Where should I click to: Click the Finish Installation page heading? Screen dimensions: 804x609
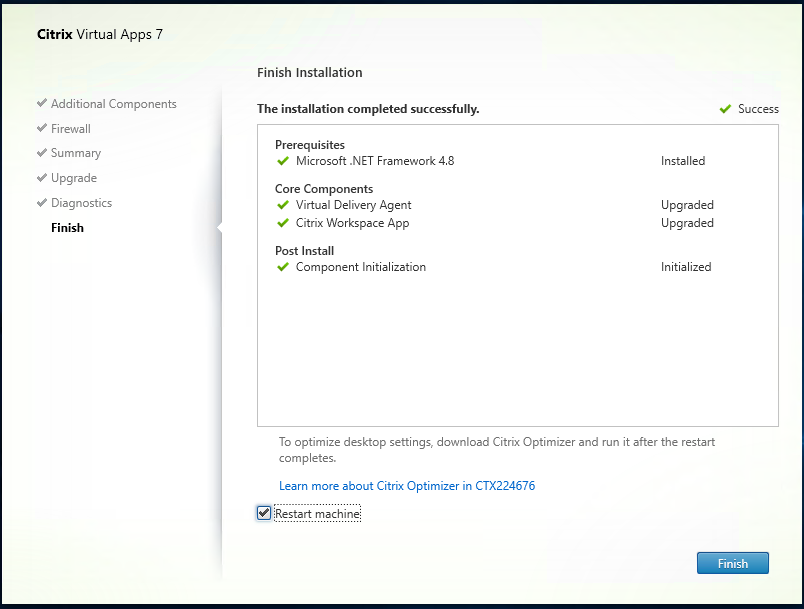tap(310, 72)
